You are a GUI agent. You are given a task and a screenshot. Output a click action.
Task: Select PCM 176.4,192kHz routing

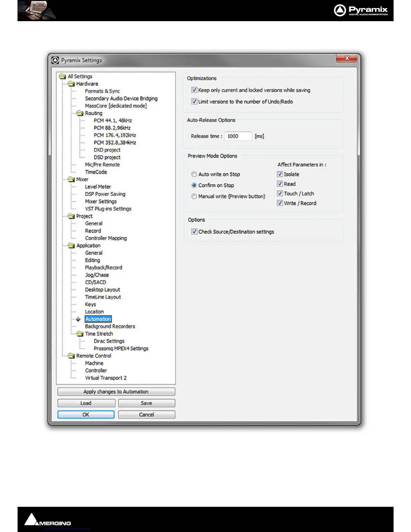pyautogui.click(x=115, y=135)
